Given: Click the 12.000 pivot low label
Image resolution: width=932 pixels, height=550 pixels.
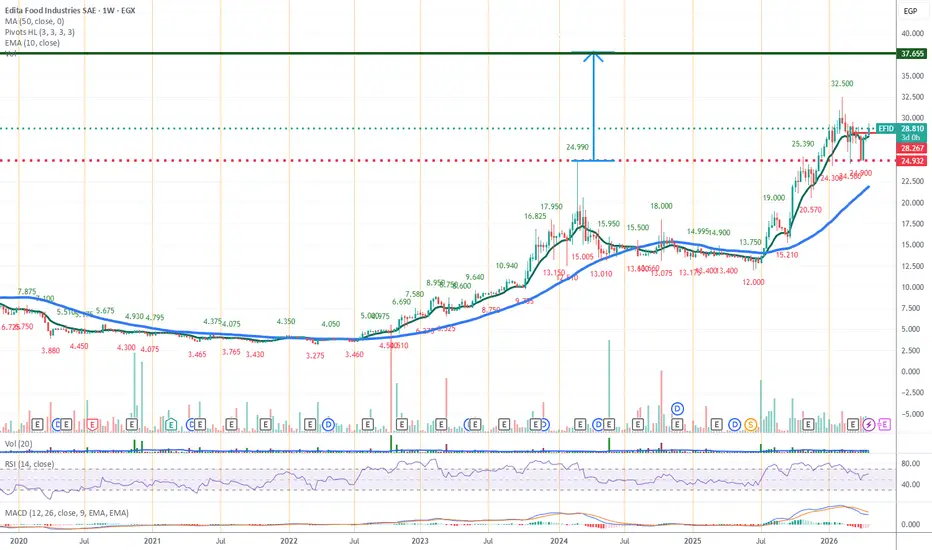Looking at the screenshot, I should pos(753,282).
